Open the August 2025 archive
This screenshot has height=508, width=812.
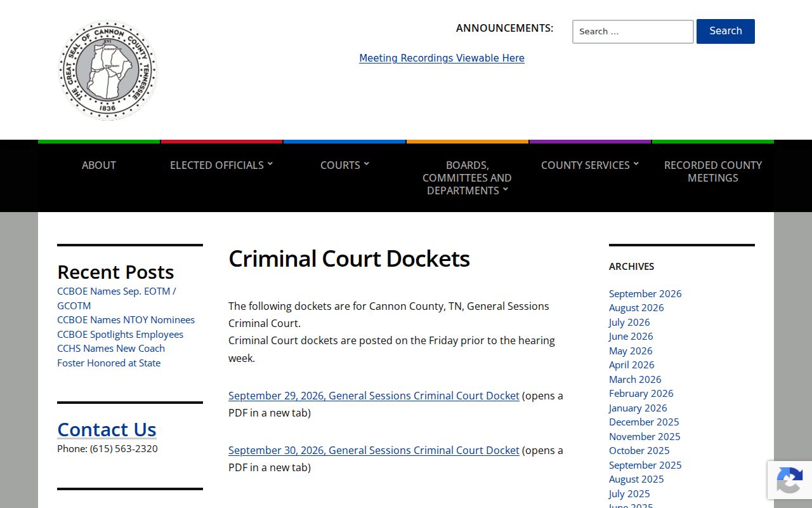click(636, 479)
